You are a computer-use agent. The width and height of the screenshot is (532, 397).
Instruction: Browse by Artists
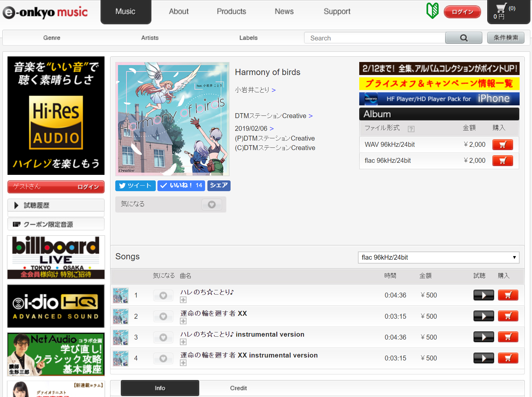pos(150,38)
